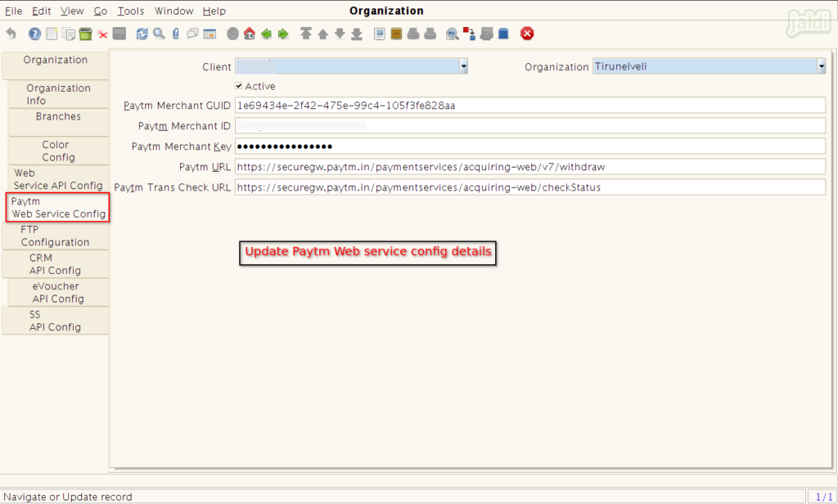Click the green Delete record bin icon

click(85, 34)
